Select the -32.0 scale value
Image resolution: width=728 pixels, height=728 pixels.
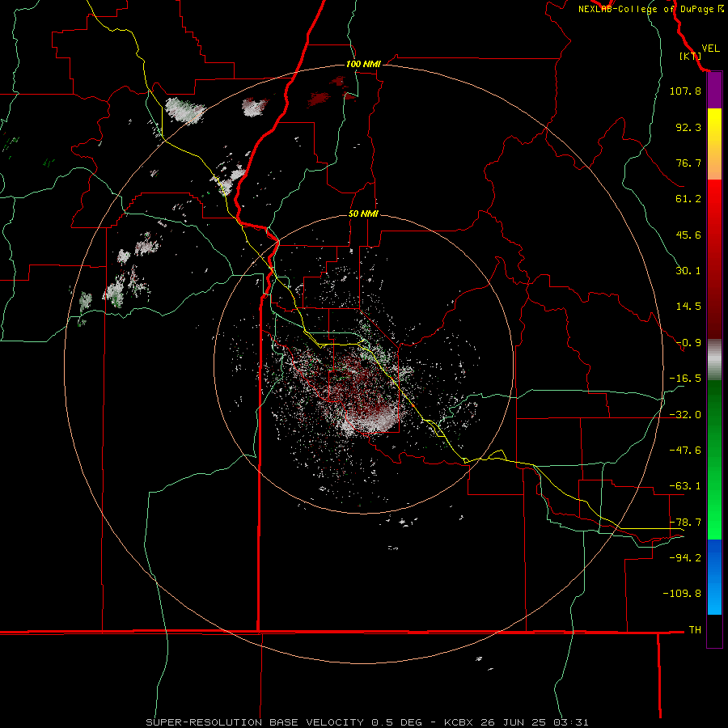pyautogui.click(x=685, y=415)
